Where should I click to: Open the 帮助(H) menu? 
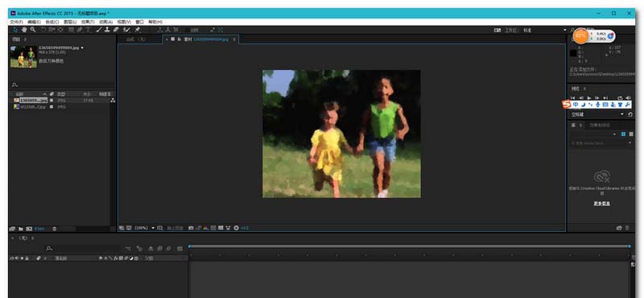155,22
